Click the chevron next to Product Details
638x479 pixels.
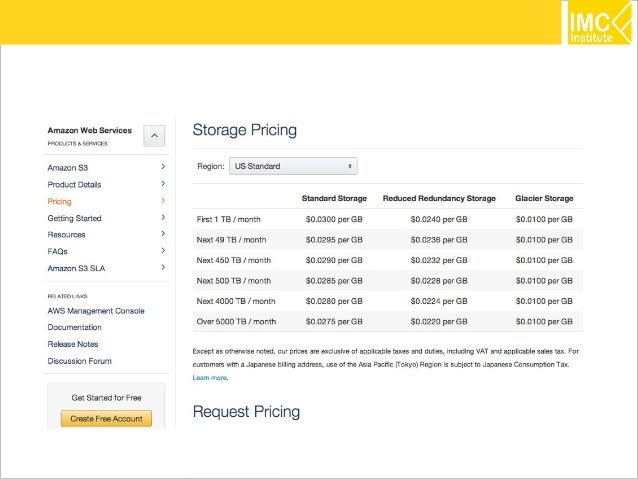pyautogui.click(x=163, y=184)
